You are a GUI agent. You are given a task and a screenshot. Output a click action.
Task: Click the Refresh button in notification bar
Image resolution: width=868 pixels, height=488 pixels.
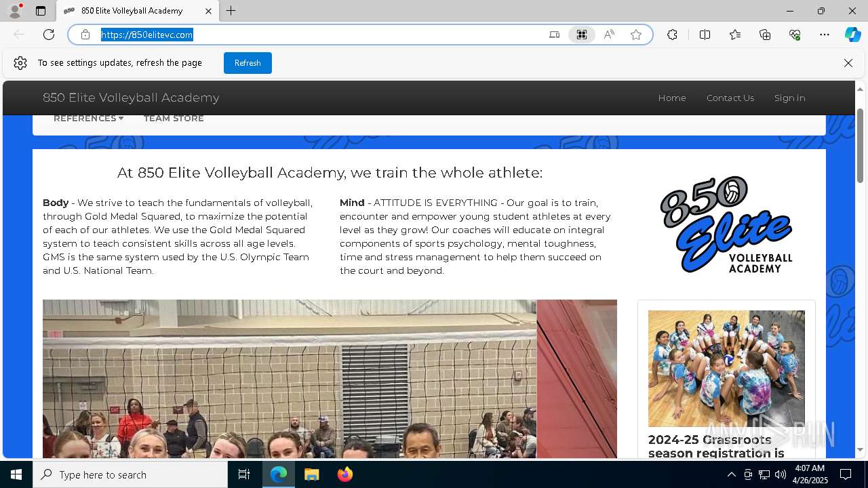(248, 63)
